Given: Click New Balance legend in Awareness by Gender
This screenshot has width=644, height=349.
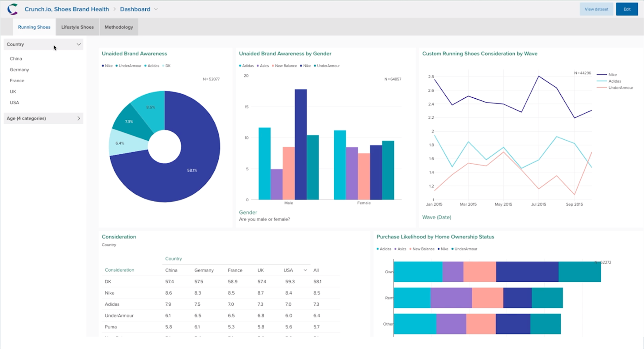Looking at the screenshot, I should coord(284,66).
